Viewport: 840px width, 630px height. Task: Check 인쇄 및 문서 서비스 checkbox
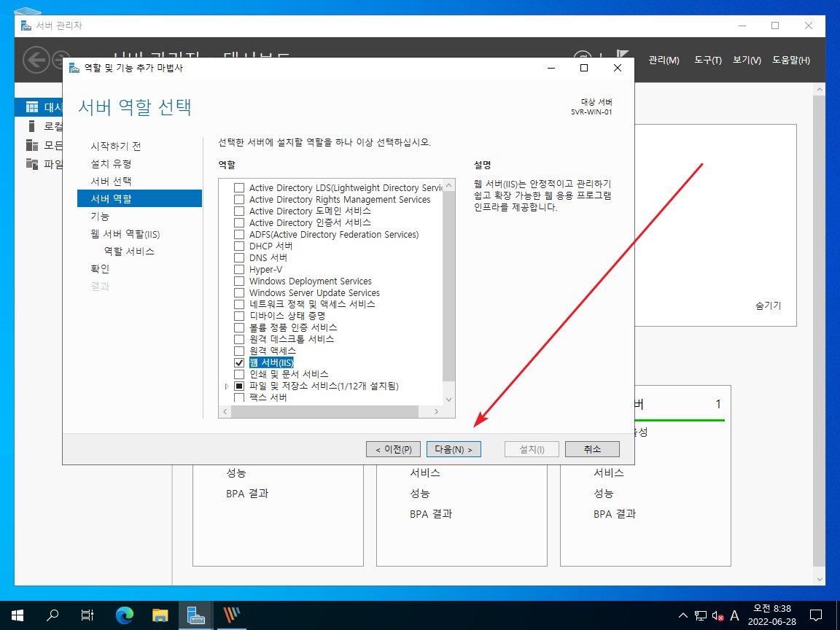239,375
